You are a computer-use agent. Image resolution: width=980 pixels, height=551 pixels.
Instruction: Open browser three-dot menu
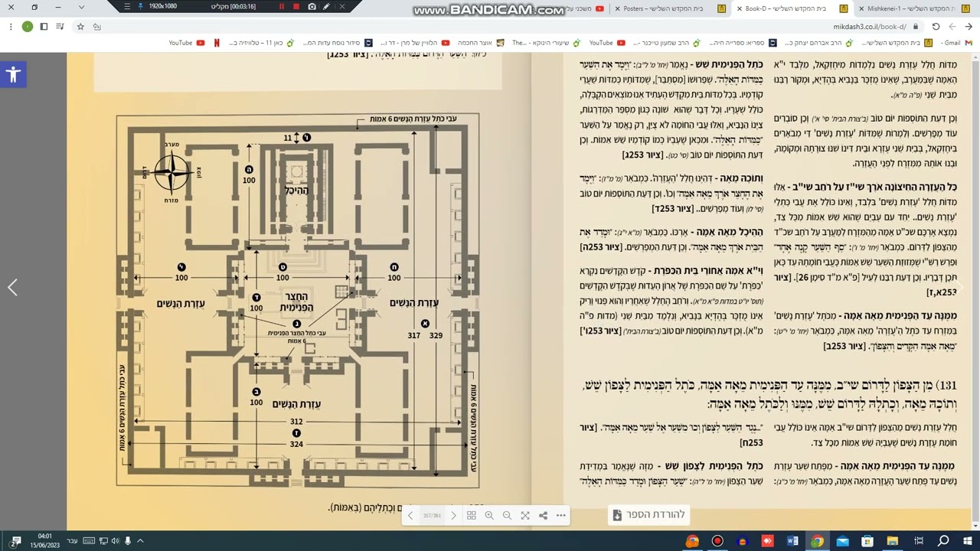(x=10, y=26)
